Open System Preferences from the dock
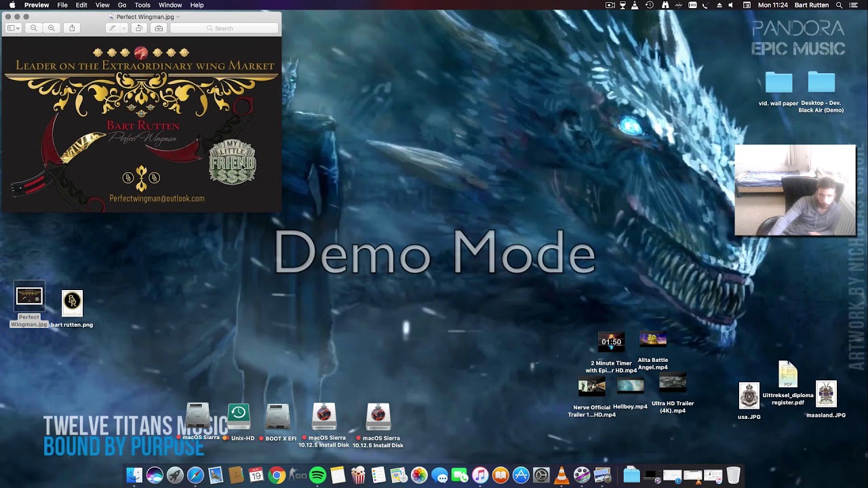The width and height of the screenshot is (868, 488). (x=541, y=476)
